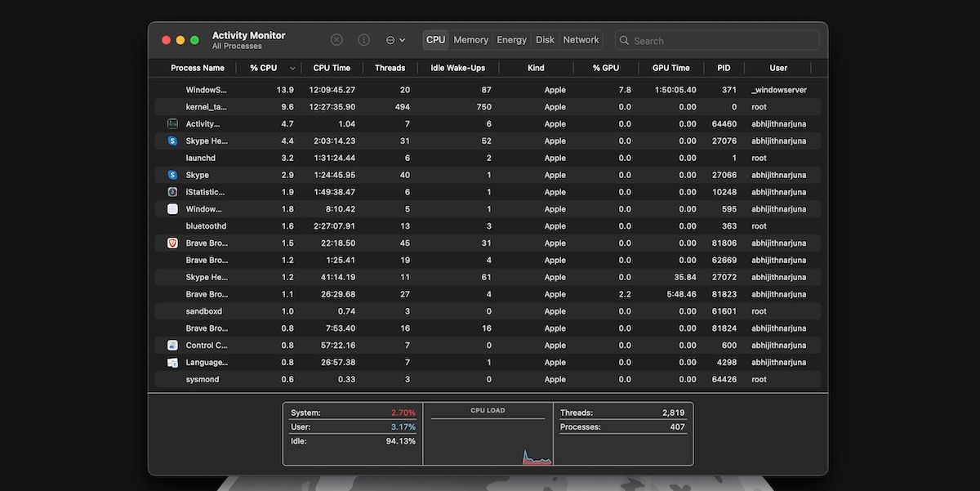Open the Network tab

click(581, 39)
